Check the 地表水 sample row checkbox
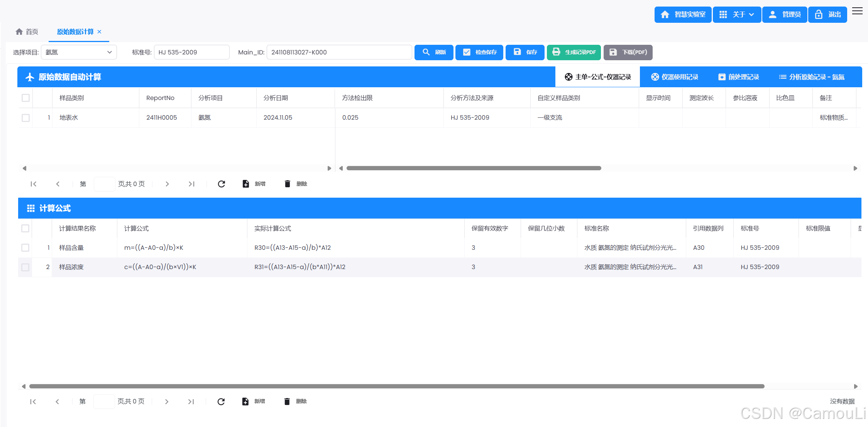This screenshot has height=427, width=868. click(x=26, y=118)
